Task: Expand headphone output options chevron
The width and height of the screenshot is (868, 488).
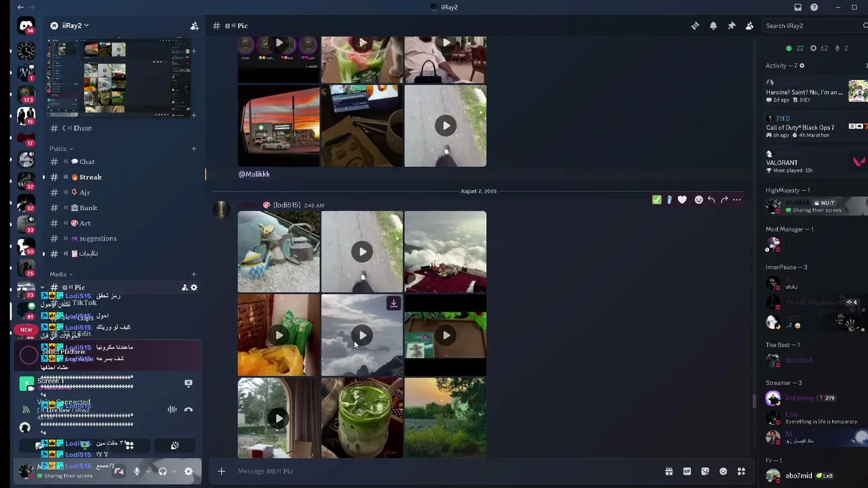Action: [174, 471]
